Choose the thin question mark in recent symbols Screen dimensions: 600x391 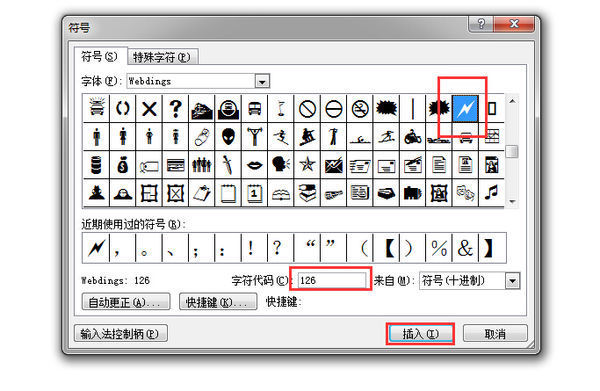[x=281, y=248]
